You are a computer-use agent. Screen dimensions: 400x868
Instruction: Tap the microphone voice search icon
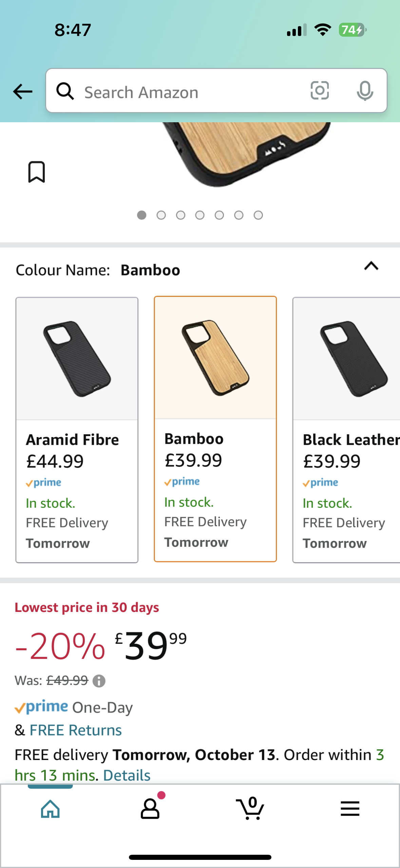[x=365, y=91]
